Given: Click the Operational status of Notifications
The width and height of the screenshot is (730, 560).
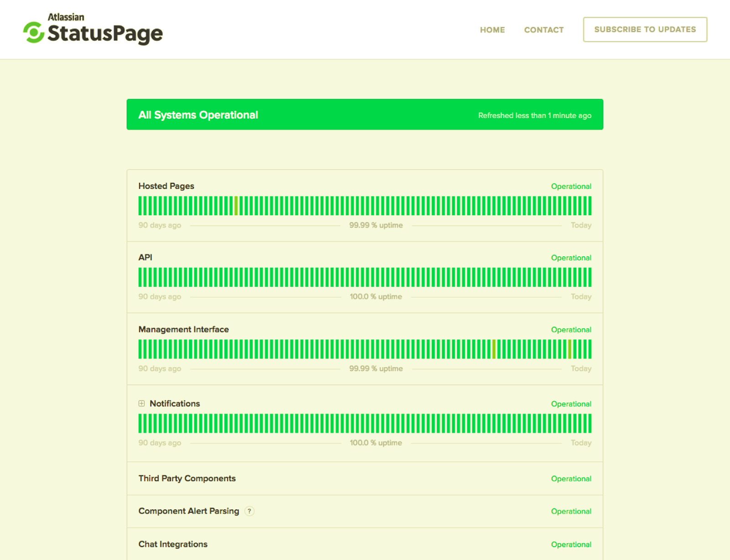Looking at the screenshot, I should pyautogui.click(x=571, y=404).
